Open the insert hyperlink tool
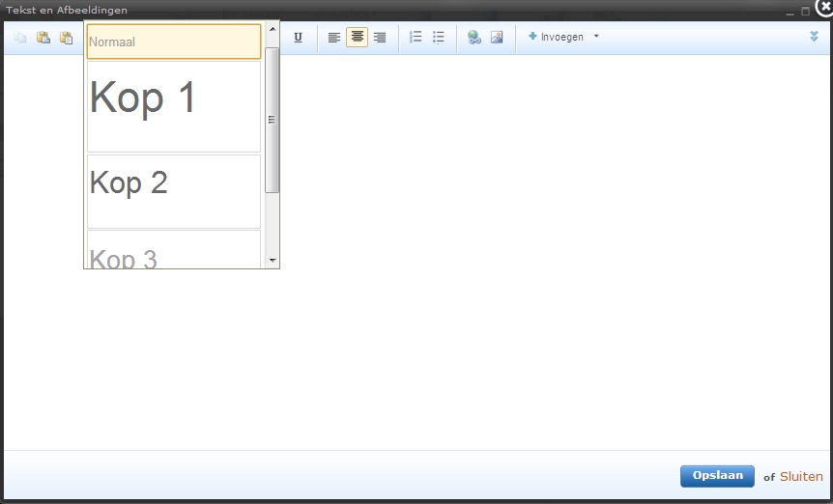 (474, 37)
